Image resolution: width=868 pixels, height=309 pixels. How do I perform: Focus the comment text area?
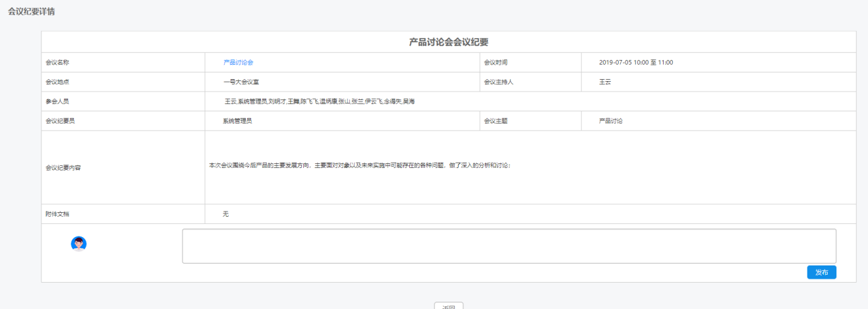(x=509, y=246)
